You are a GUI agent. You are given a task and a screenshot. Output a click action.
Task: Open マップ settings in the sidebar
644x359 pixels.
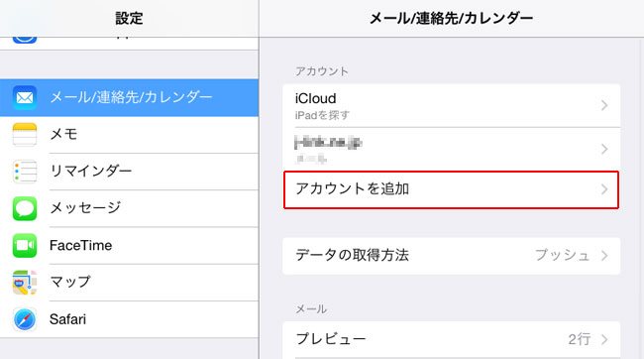click(129, 283)
